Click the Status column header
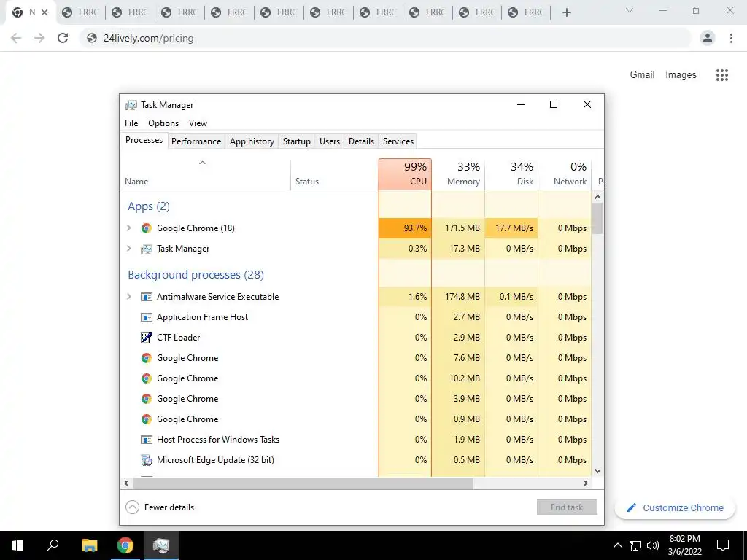The width and height of the screenshot is (747, 560). point(334,174)
